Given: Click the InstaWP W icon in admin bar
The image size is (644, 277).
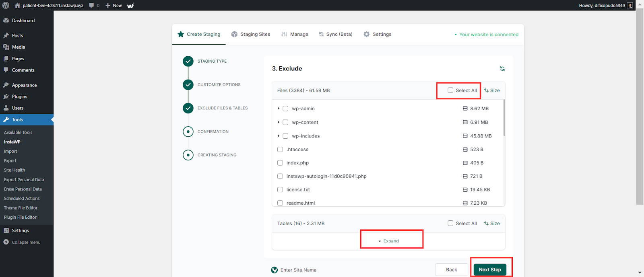Looking at the screenshot, I should (130, 6).
